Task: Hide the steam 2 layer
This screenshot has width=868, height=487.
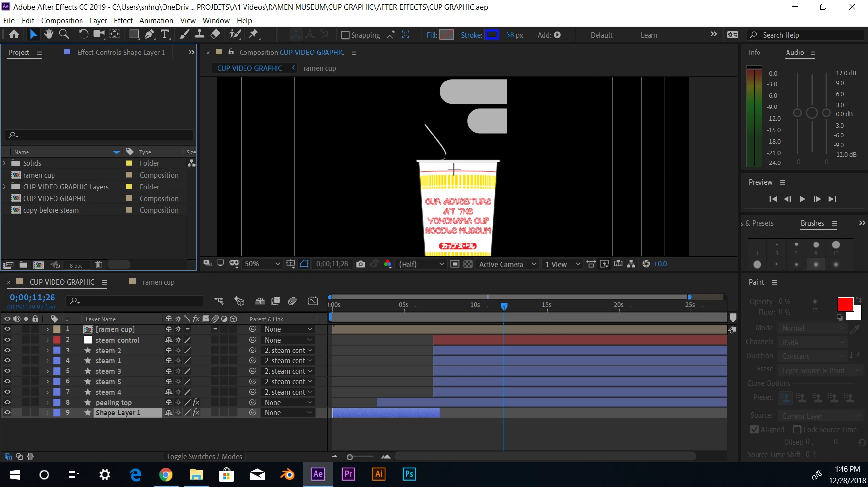Action: (7, 350)
